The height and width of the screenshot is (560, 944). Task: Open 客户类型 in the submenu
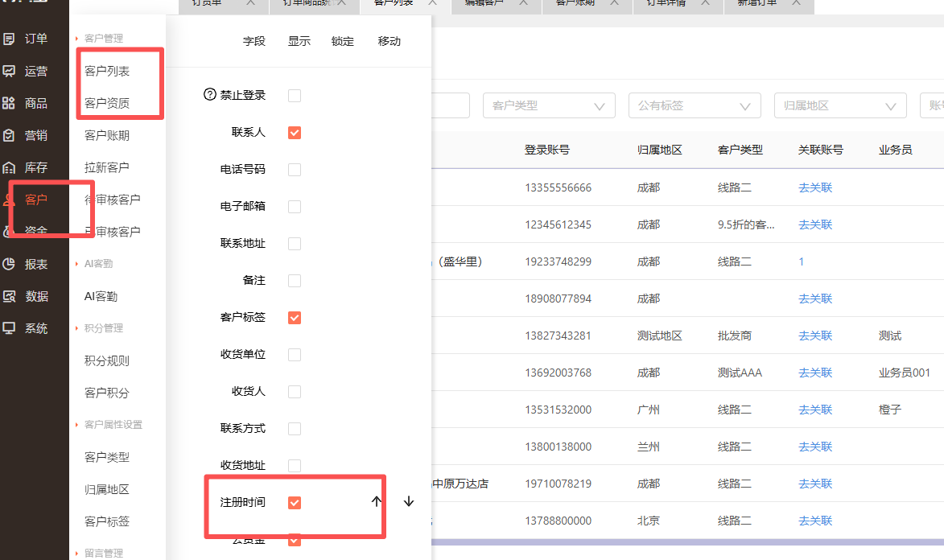[x=107, y=457]
